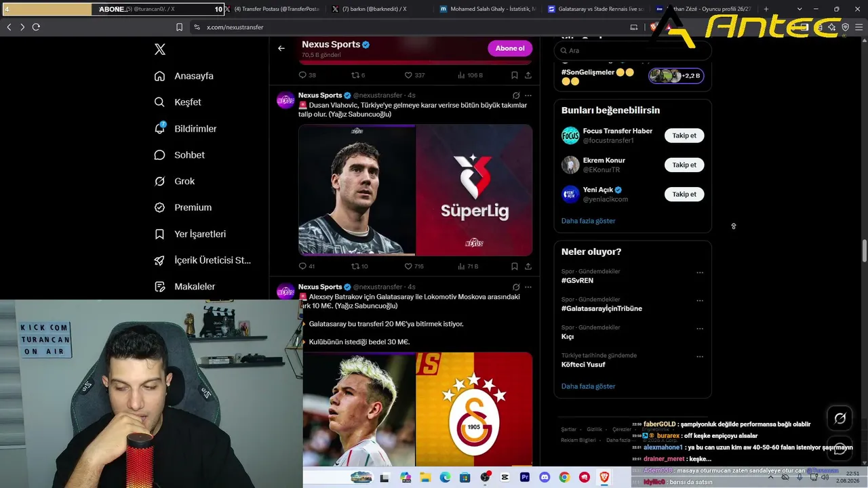
Task: Open Nexus Sports avatar on Vlahovic post
Action: (x=285, y=100)
